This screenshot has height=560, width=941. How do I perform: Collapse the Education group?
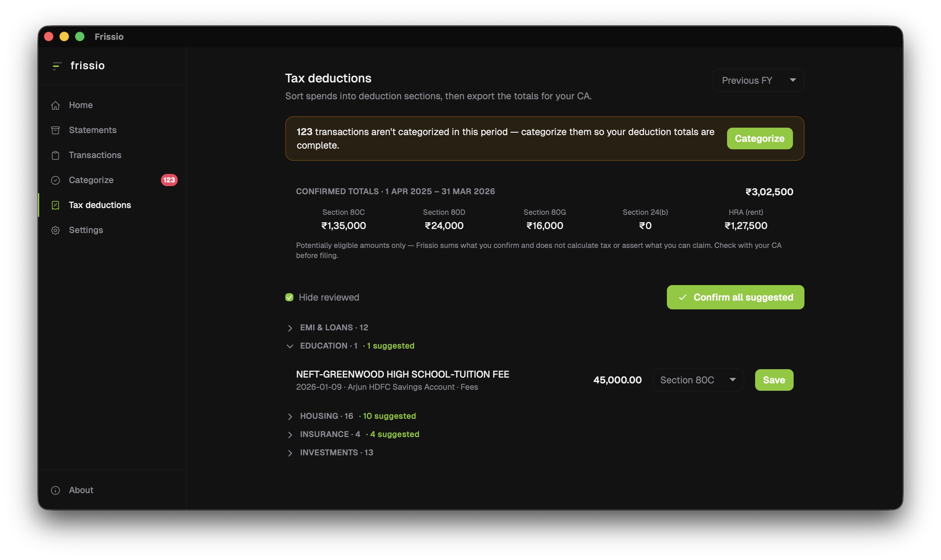pyautogui.click(x=290, y=346)
